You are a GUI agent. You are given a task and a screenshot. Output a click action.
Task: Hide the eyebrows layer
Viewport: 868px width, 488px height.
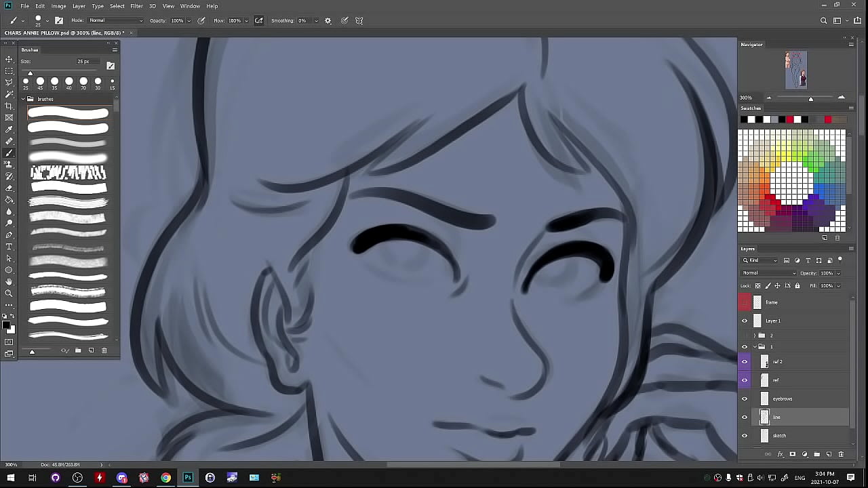click(745, 399)
